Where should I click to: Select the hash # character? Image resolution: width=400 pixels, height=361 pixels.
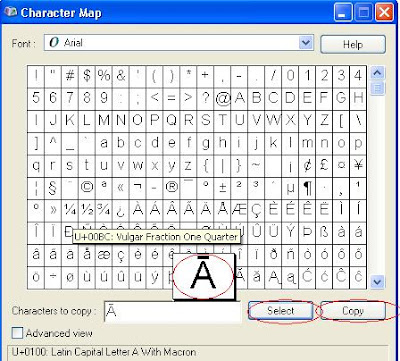(70, 76)
